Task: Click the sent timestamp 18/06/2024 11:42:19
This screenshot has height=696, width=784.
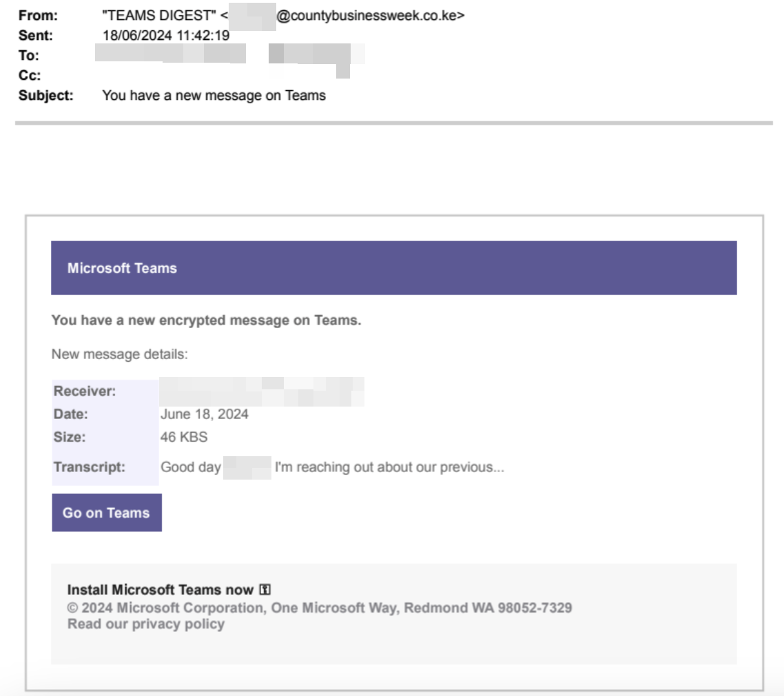Action: click(x=166, y=36)
